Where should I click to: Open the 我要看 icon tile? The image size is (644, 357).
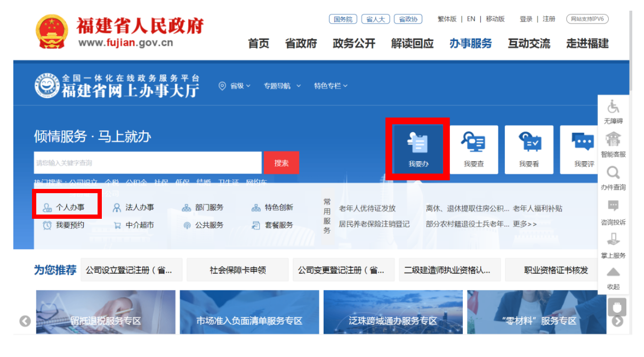pos(529,149)
